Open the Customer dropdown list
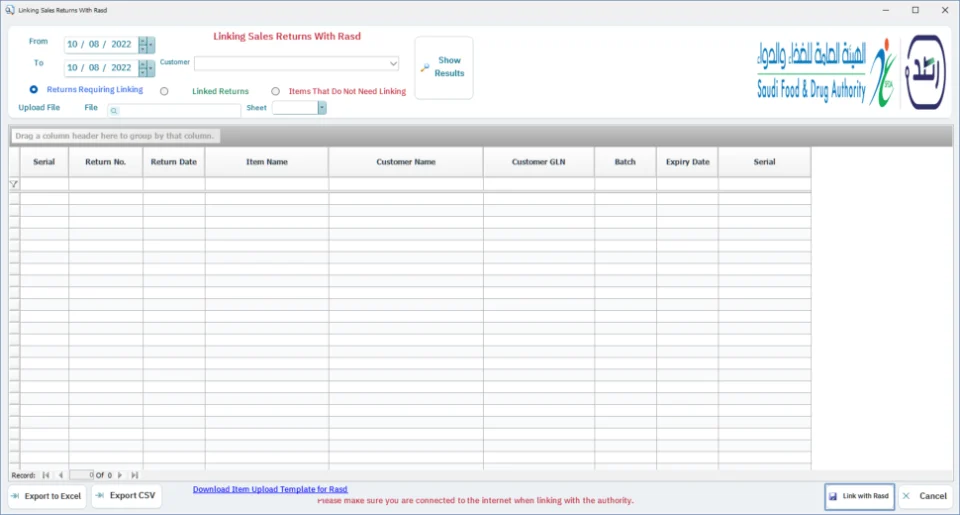 tap(393, 63)
